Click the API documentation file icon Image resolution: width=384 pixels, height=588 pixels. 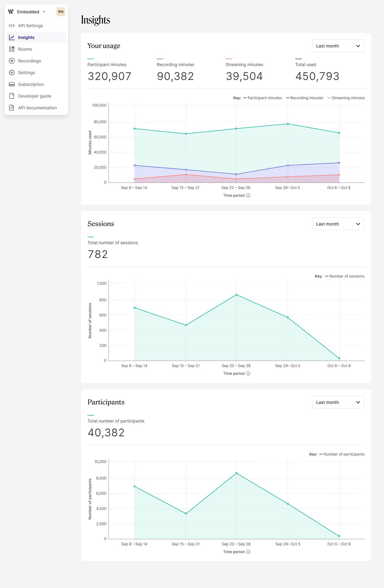[x=12, y=108]
